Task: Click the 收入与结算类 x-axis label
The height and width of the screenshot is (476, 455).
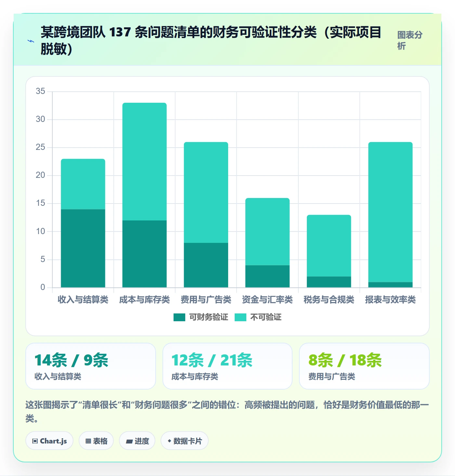Action: [x=83, y=299]
